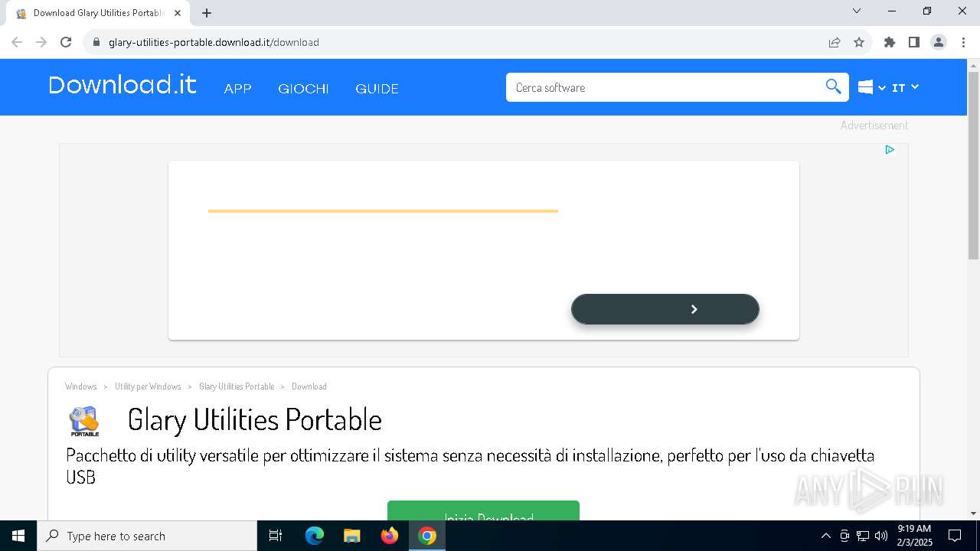Expand the IT language dropdown
This screenshot has height=551, width=980.
click(x=905, y=87)
